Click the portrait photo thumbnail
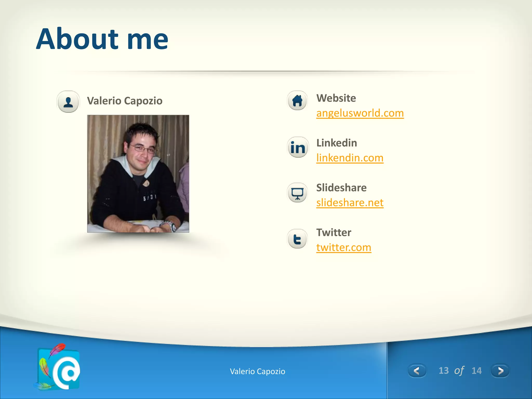 pyautogui.click(x=138, y=174)
